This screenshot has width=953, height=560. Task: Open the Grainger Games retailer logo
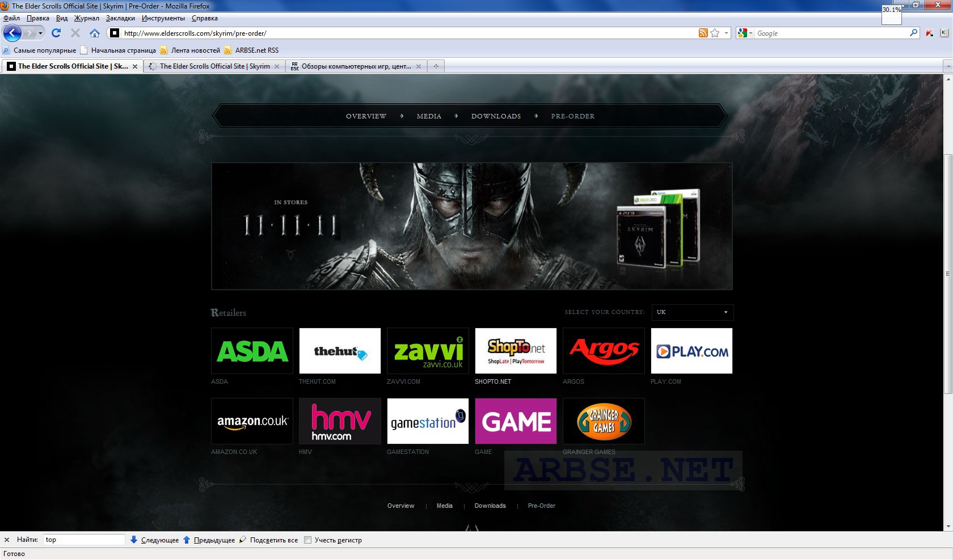(x=604, y=421)
